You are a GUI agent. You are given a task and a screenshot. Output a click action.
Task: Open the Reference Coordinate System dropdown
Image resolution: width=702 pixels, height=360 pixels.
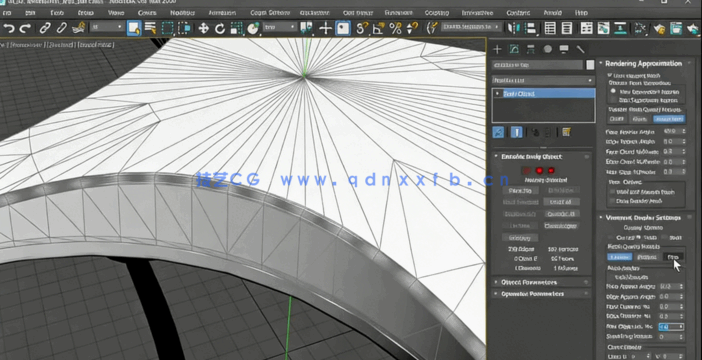[280, 27]
